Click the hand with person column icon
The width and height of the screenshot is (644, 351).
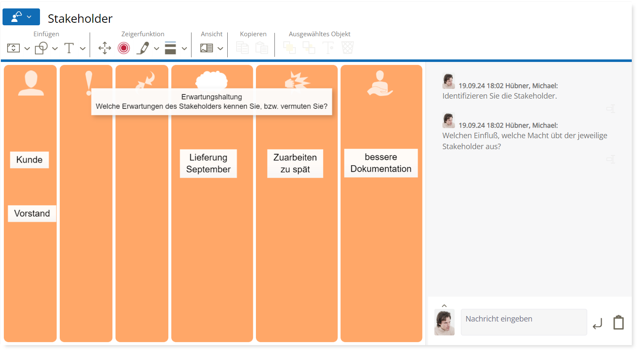pyautogui.click(x=380, y=83)
